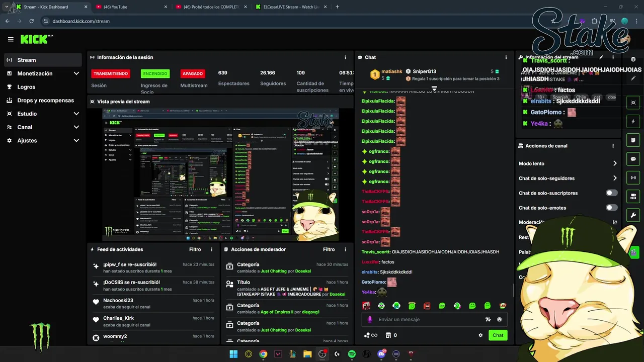Image resolution: width=644 pixels, height=362 pixels.
Task: Select Logros in the left sidebar
Action: 43,87
